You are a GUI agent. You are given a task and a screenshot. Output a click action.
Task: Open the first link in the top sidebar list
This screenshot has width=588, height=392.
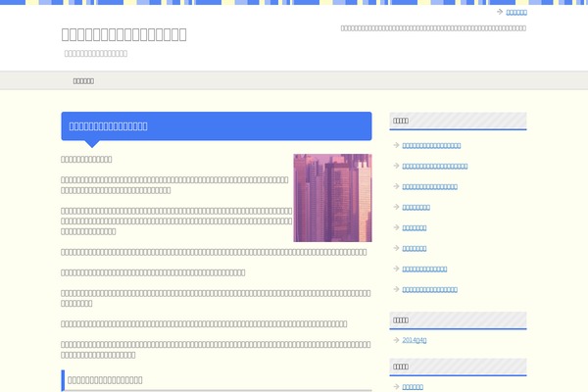point(431,146)
